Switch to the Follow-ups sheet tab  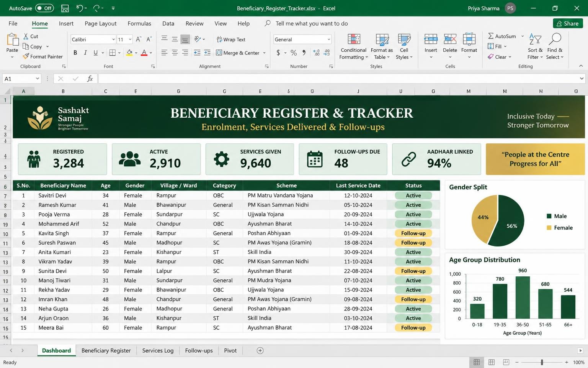199,350
